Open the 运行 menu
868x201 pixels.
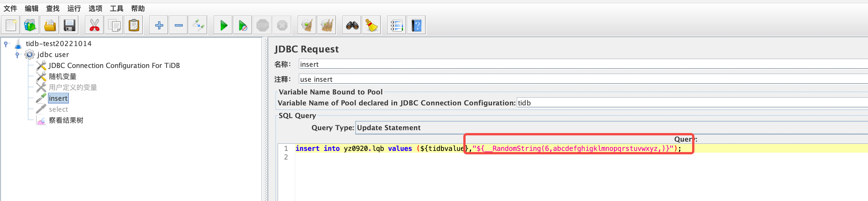click(74, 8)
